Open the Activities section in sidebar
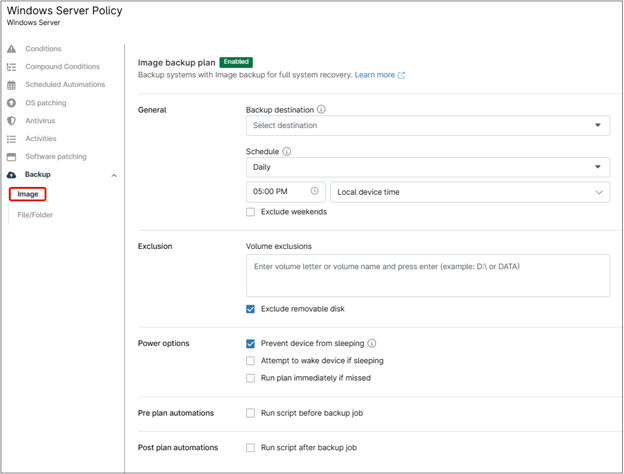The height and width of the screenshot is (474, 624). pos(40,139)
